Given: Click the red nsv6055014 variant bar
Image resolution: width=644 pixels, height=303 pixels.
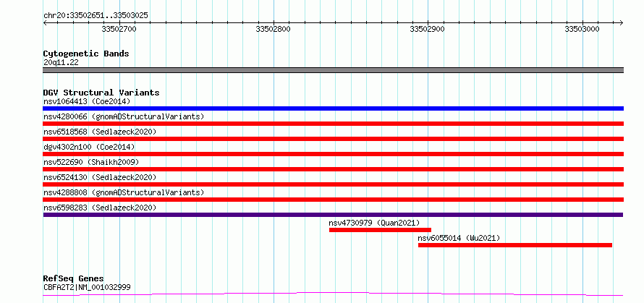Looking at the screenshot, I should click(515, 245).
